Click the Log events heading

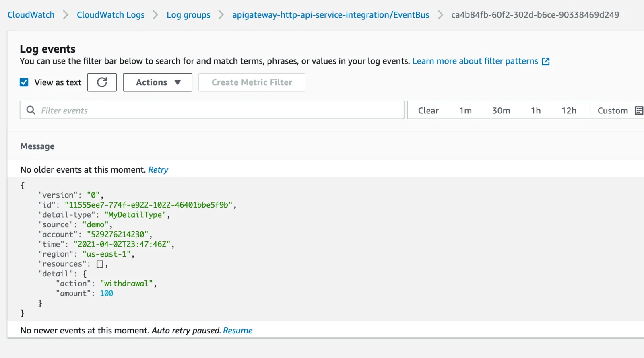click(47, 49)
